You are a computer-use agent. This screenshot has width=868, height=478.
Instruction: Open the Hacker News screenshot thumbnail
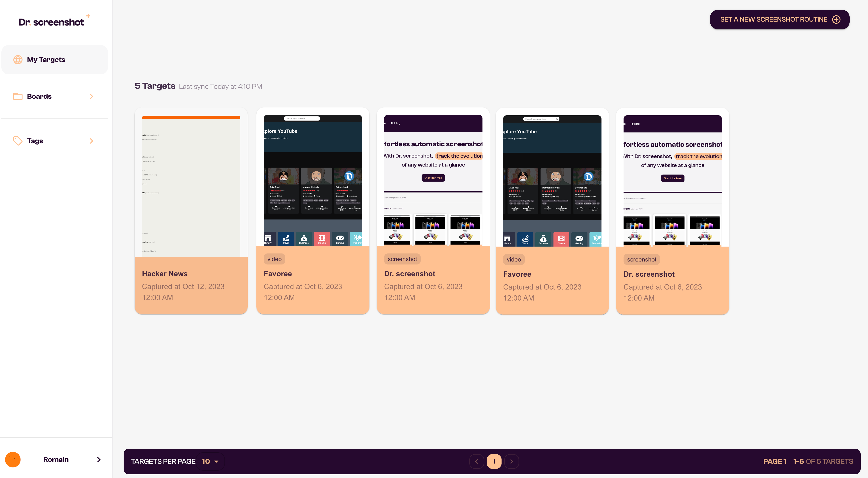click(191, 186)
